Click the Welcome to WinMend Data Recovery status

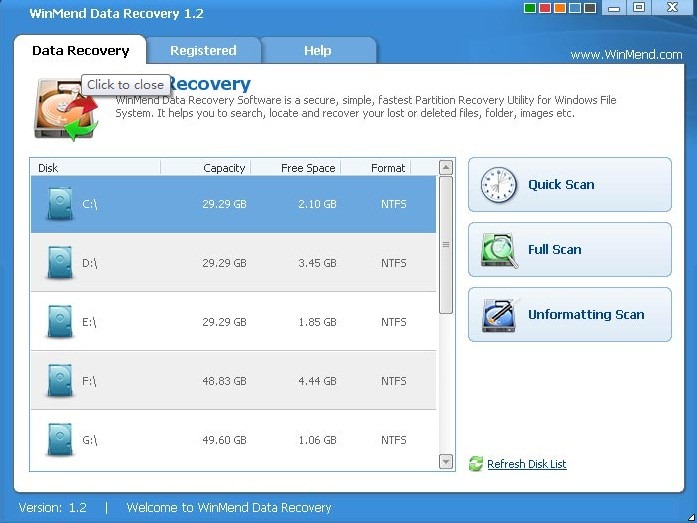[x=229, y=507]
